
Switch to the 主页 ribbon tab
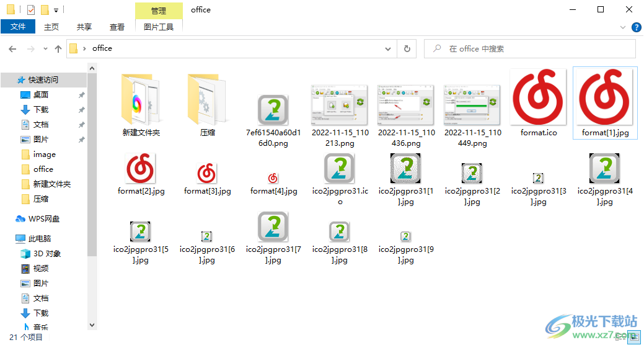pos(51,27)
